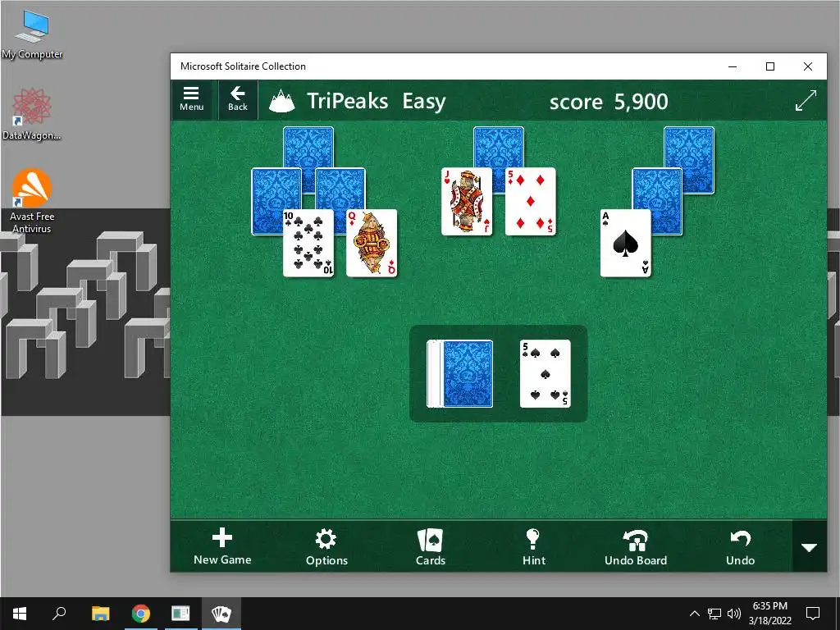Click the Solitaire taskbar icon

(x=221, y=614)
